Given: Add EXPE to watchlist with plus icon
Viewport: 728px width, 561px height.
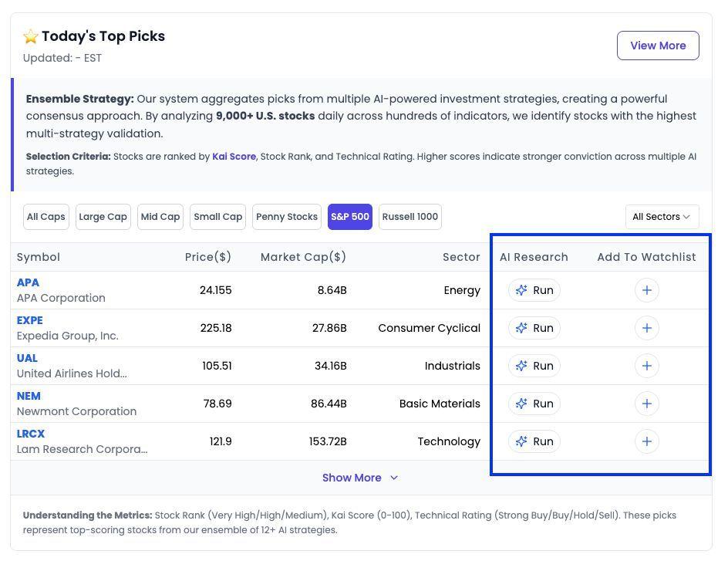Looking at the screenshot, I should [x=647, y=328].
